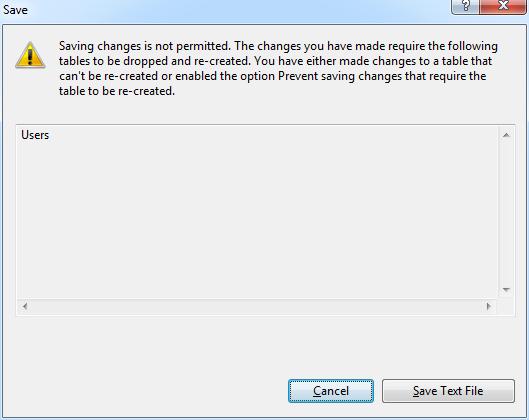Close the Save dialog with the X

502,6
